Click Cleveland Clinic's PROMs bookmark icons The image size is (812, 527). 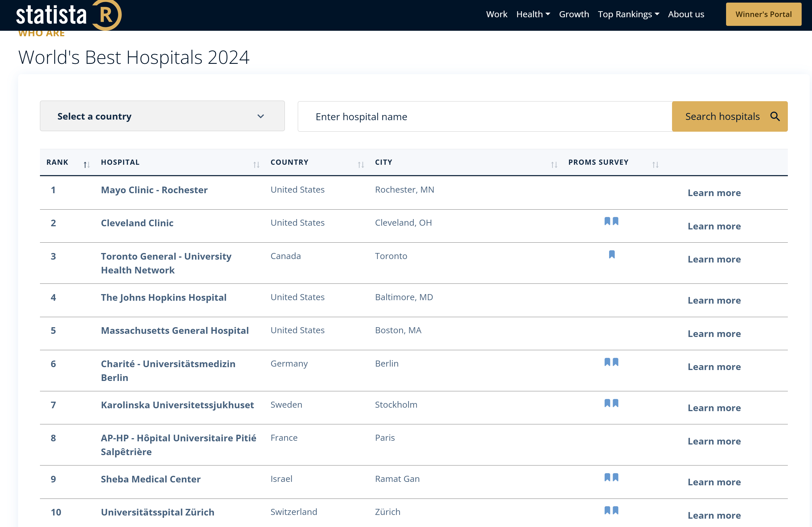tap(611, 221)
